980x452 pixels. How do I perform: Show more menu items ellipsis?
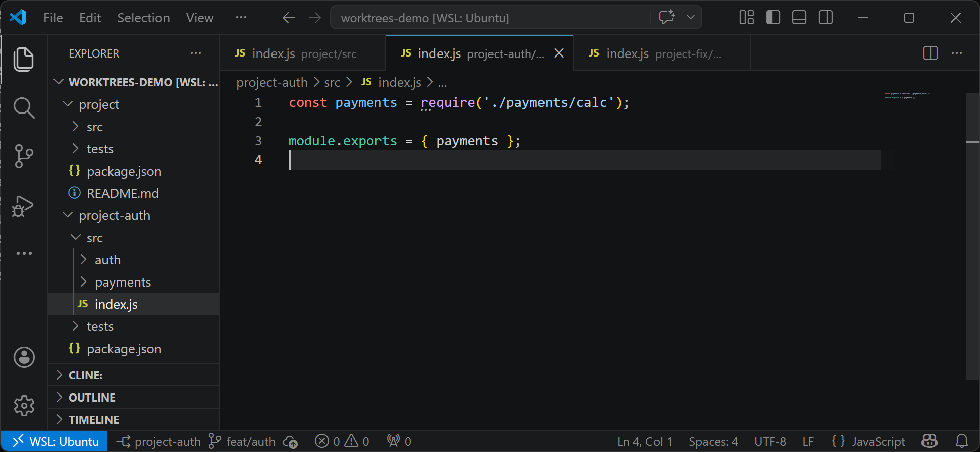coord(241,18)
